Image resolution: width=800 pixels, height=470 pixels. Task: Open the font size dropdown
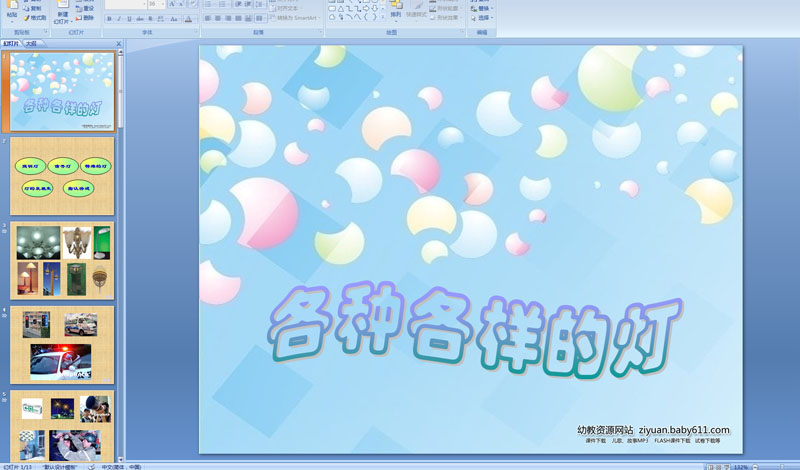pyautogui.click(x=162, y=4)
